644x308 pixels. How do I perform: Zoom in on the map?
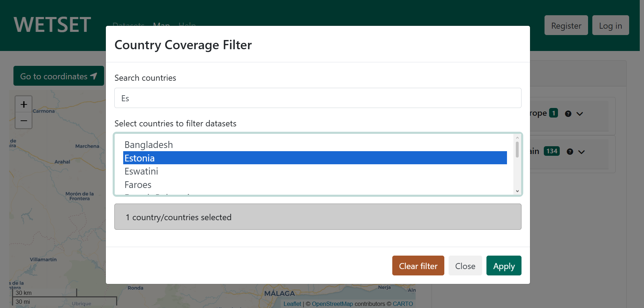[x=24, y=104]
